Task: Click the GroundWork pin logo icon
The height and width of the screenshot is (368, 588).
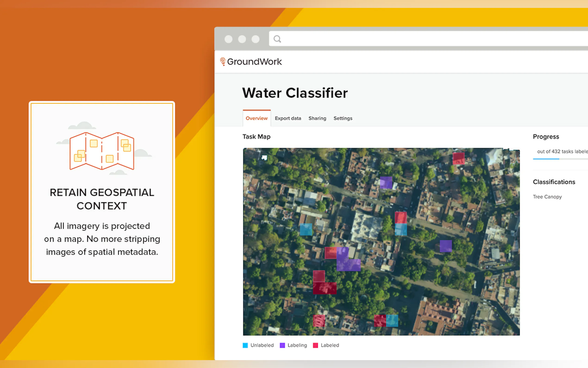Action: 222,61
